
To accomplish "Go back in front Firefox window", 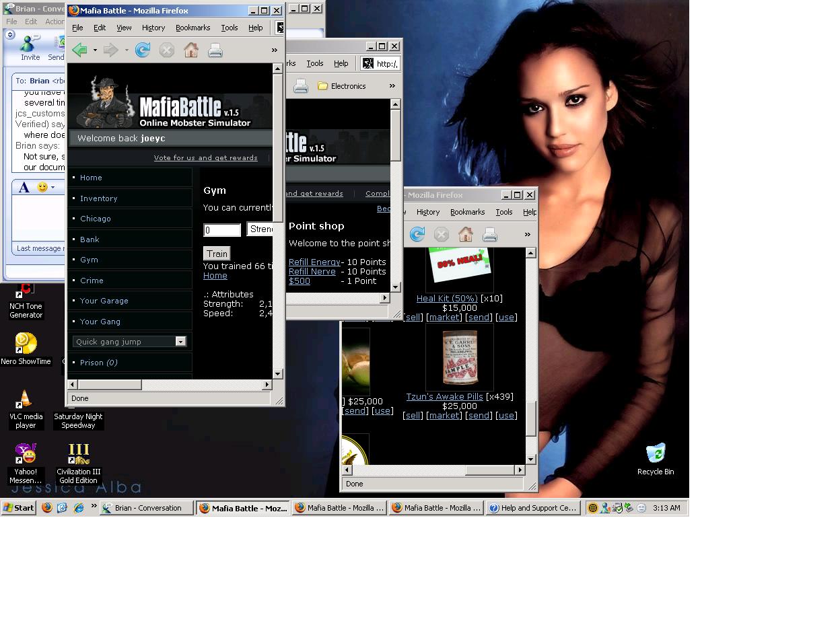I will [x=79, y=50].
